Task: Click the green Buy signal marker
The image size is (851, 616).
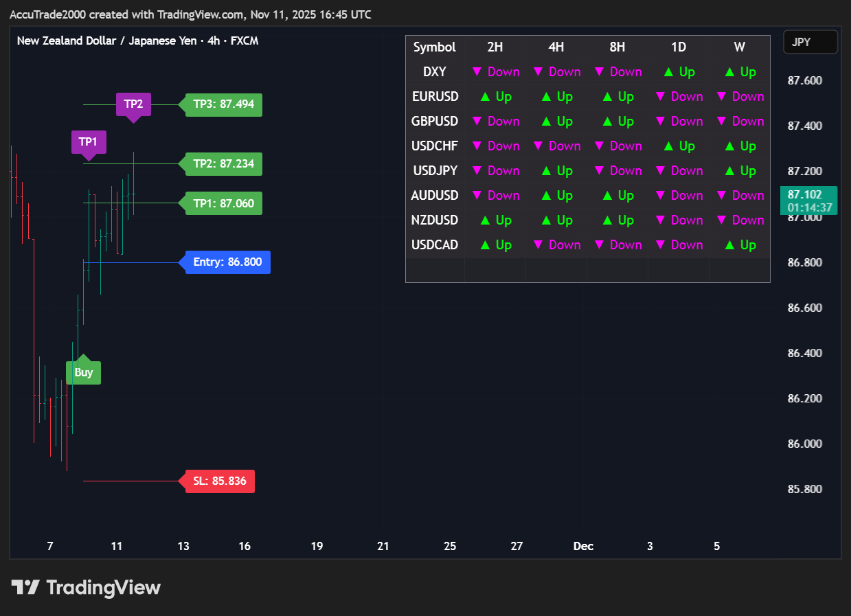Action: coord(83,372)
